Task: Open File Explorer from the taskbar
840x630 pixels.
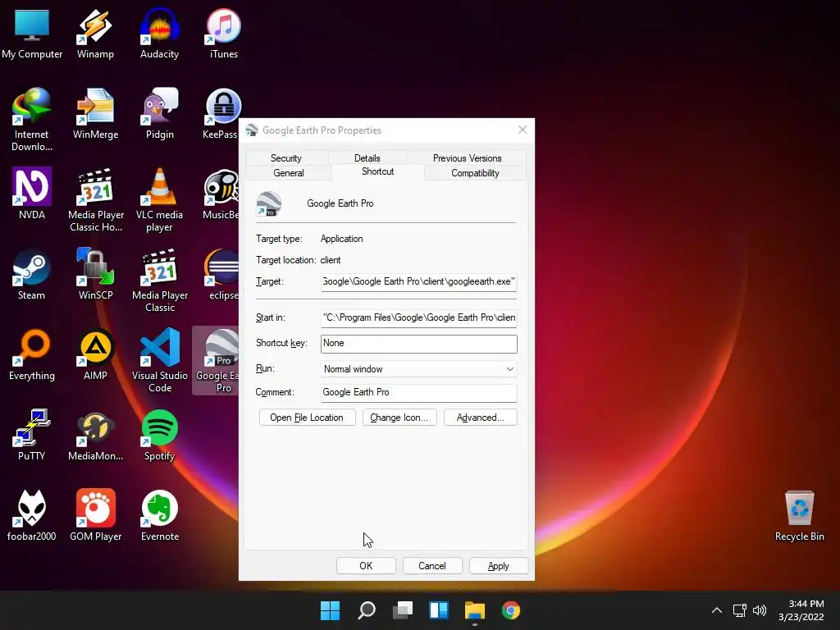Action: 475,610
